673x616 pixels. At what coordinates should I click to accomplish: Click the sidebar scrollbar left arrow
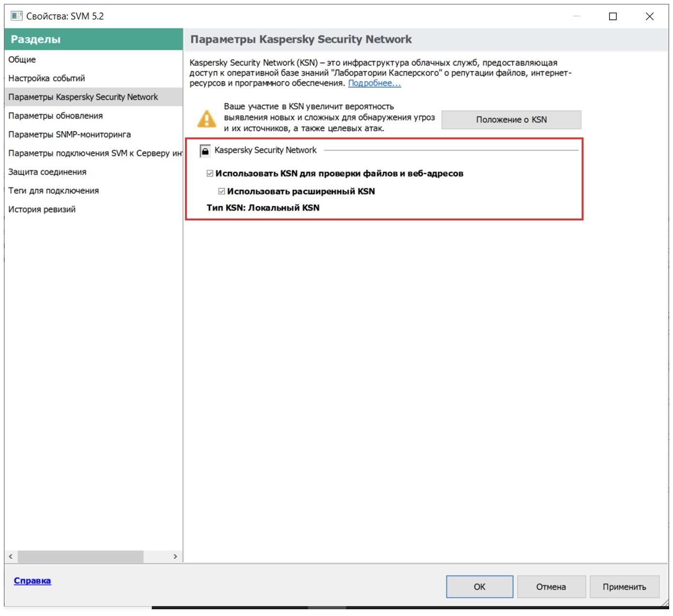click(11, 556)
